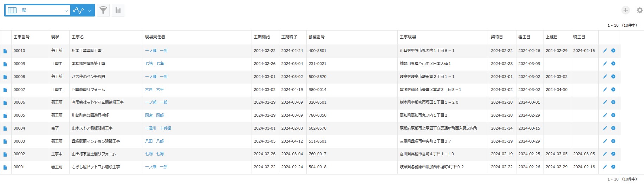Select 松本工業増設工事 cell
The width and height of the screenshot is (644, 184).
[x=106, y=51]
